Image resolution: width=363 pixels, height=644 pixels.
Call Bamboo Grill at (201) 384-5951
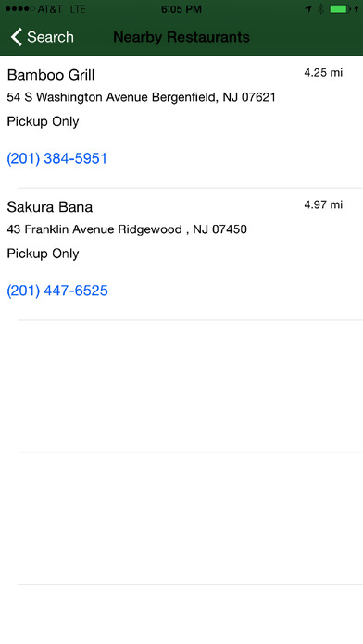click(57, 158)
